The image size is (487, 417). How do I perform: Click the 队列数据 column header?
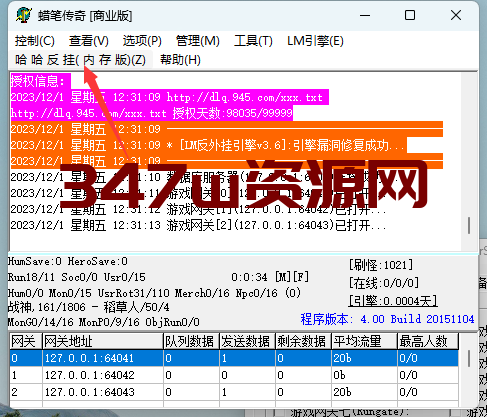[191, 341]
